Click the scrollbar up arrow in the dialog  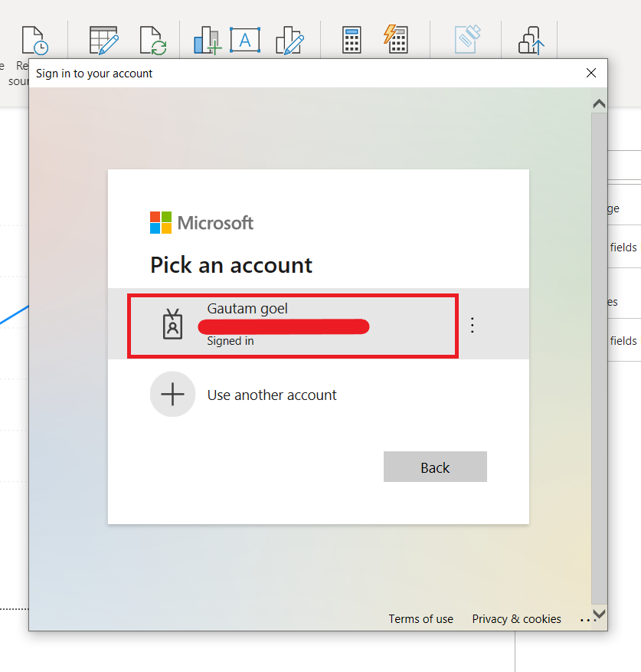[599, 103]
